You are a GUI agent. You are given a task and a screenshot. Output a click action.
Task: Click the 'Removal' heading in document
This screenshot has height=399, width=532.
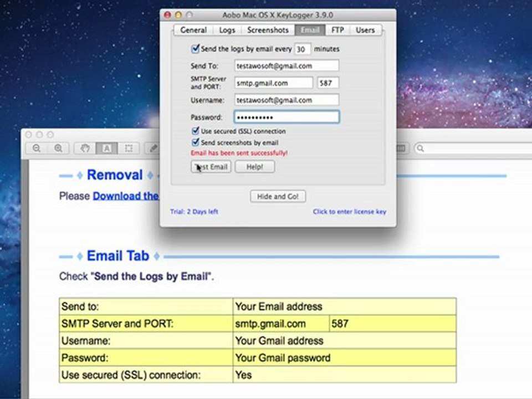click(x=115, y=175)
